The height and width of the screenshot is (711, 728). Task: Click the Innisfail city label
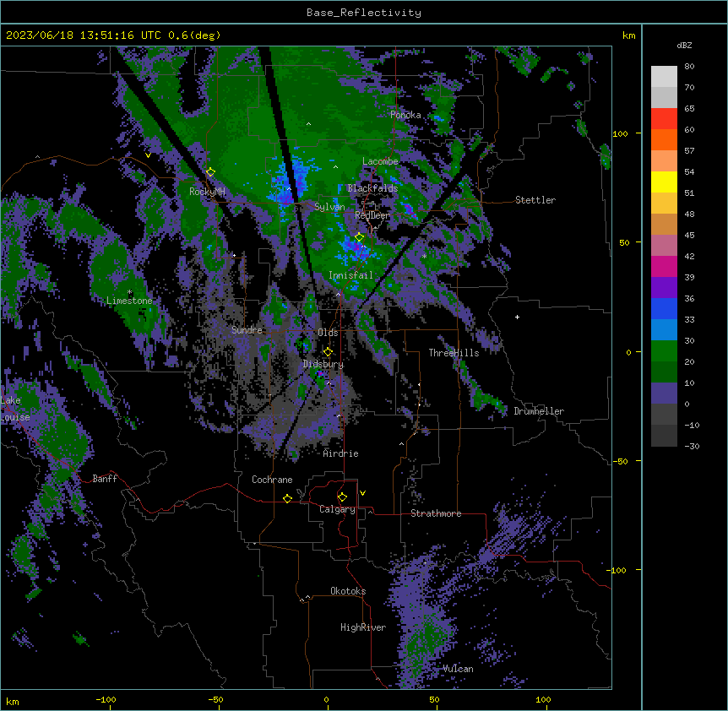(350, 275)
